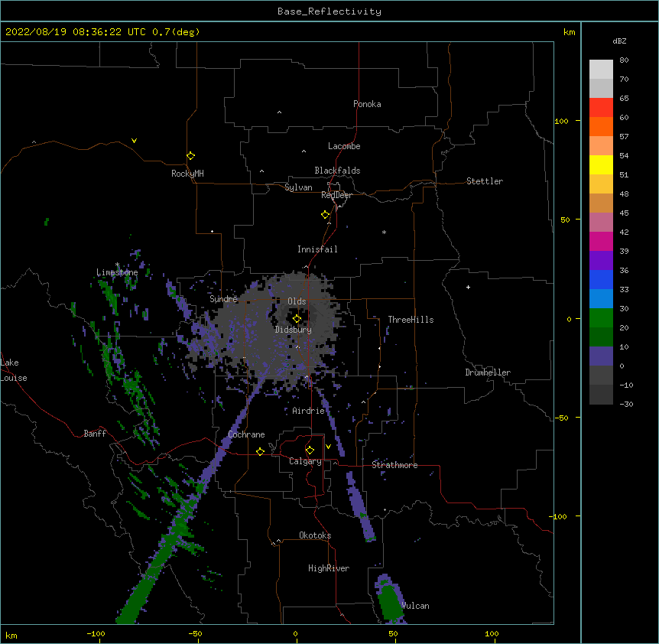Pick the slate purple 0-10 dBZ legend swatch
The width and height of the screenshot is (659, 644).
601,356
